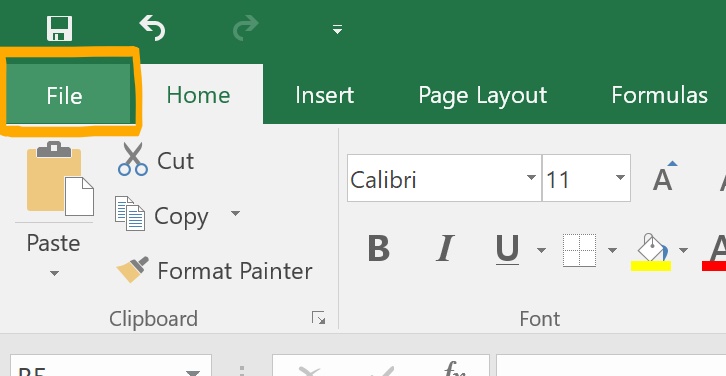Expand the Calibri font name dropdown
Viewport: 726px width, 376px height.
click(531, 178)
